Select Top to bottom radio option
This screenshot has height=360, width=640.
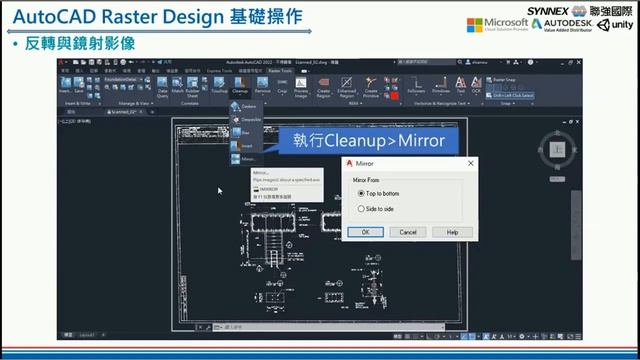378,193
